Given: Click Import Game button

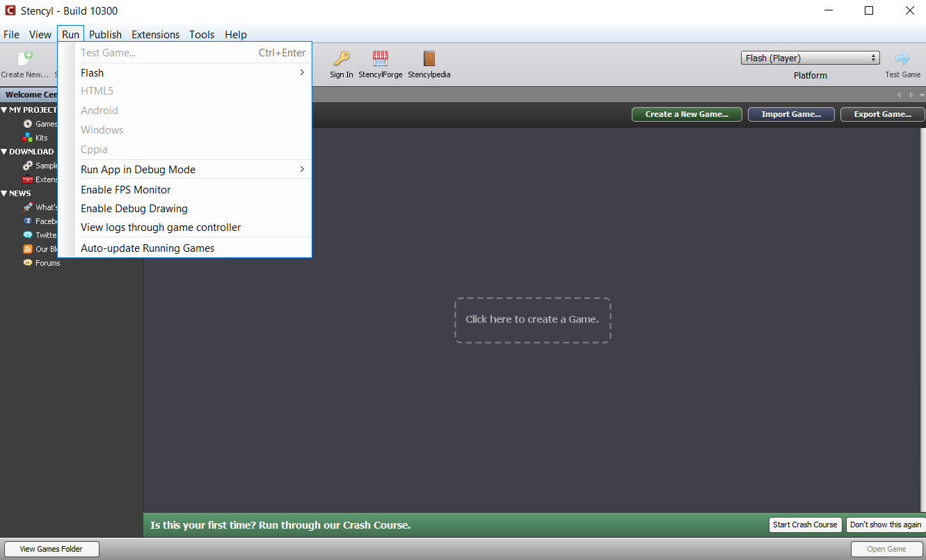Looking at the screenshot, I should click(x=791, y=114).
